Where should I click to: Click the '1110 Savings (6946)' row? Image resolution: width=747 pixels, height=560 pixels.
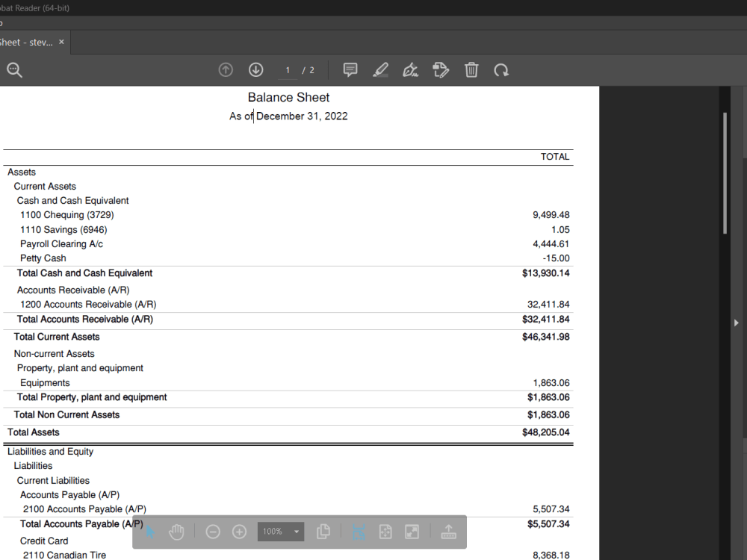[x=288, y=229]
